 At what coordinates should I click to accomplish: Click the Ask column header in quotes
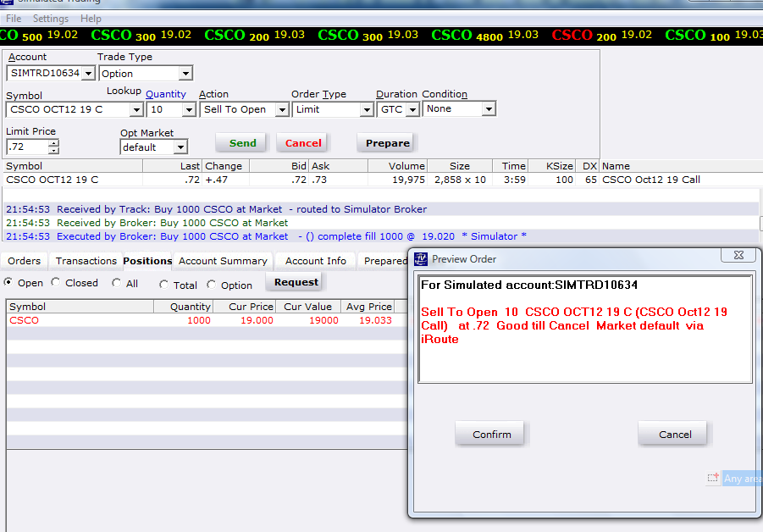[x=339, y=166]
